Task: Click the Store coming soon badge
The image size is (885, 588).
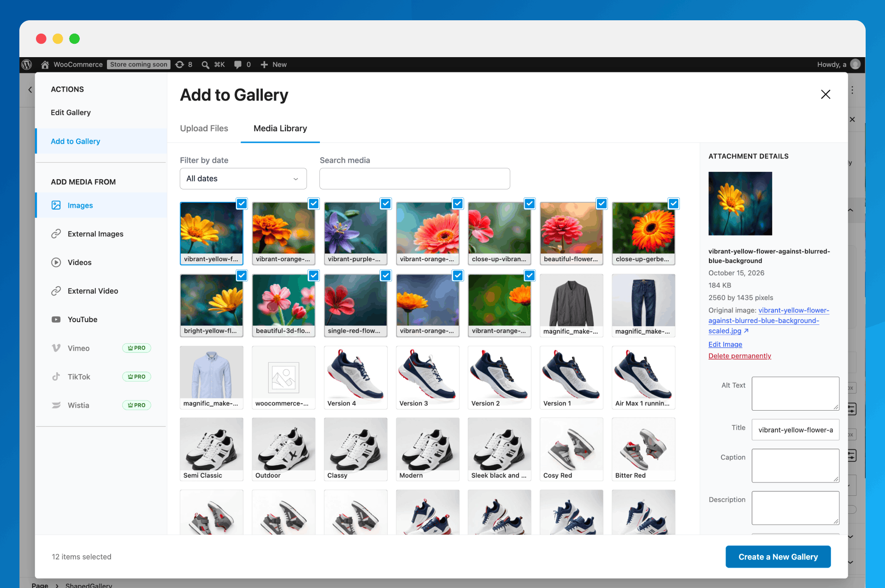Action: coord(139,65)
